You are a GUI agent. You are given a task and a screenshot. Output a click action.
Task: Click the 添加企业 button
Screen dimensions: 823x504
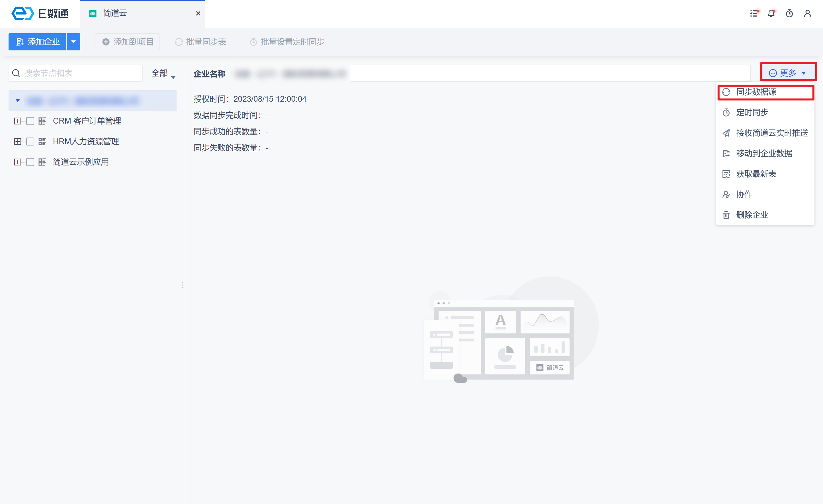click(37, 42)
